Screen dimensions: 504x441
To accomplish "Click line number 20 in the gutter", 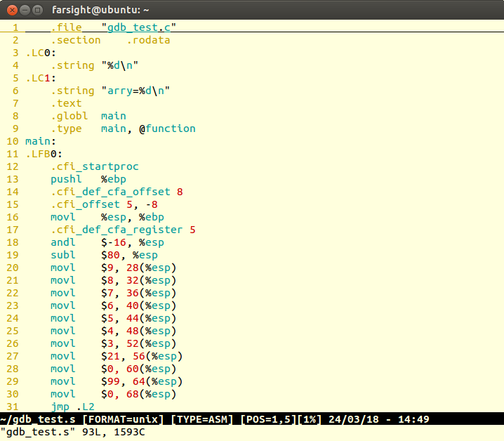I will click(x=13, y=268).
